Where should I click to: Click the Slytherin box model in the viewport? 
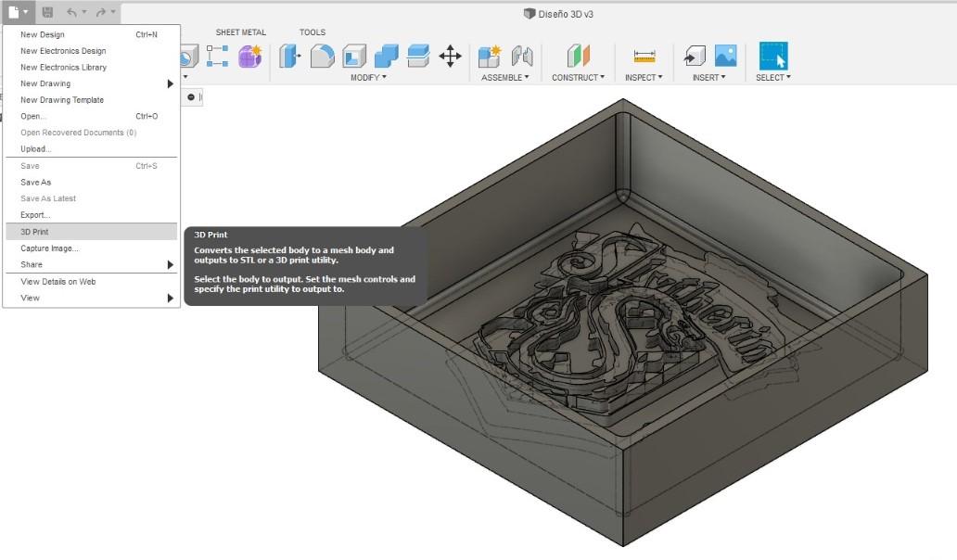pyautogui.click(x=622, y=323)
